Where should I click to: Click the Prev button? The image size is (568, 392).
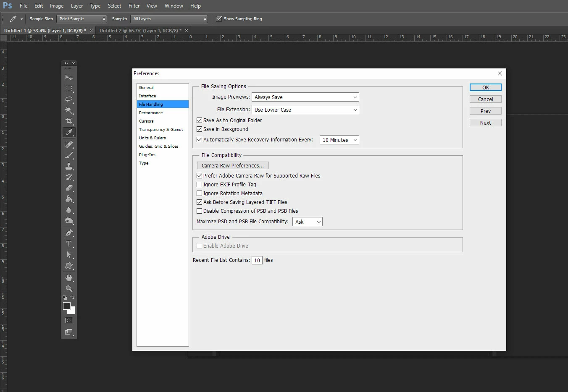click(x=486, y=111)
